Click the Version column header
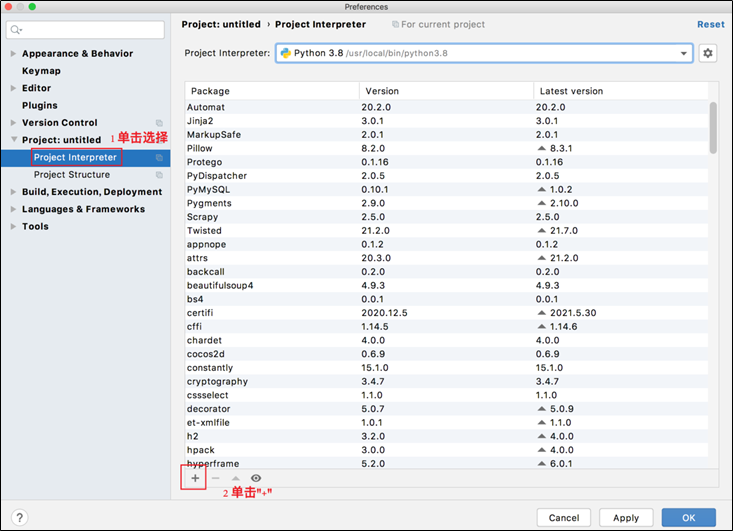 (446, 91)
